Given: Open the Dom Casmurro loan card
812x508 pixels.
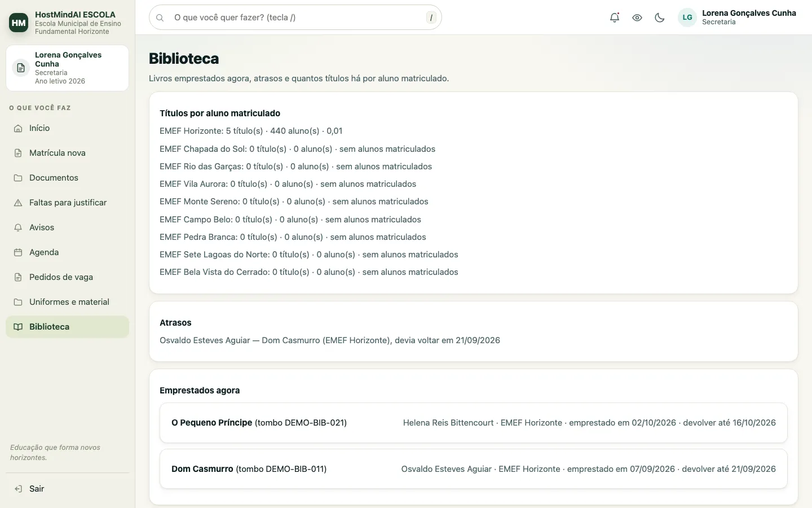Looking at the screenshot, I should (474, 469).
